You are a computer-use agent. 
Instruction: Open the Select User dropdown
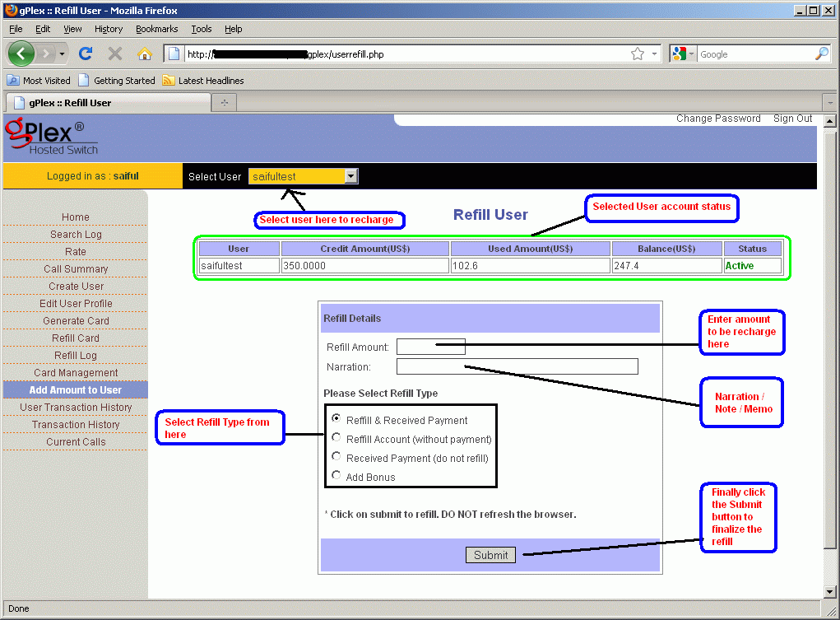351,175
